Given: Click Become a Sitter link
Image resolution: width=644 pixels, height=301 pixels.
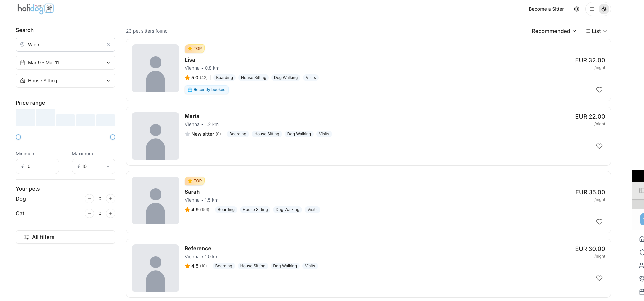Looking at the screenshot, I should 546,9.
